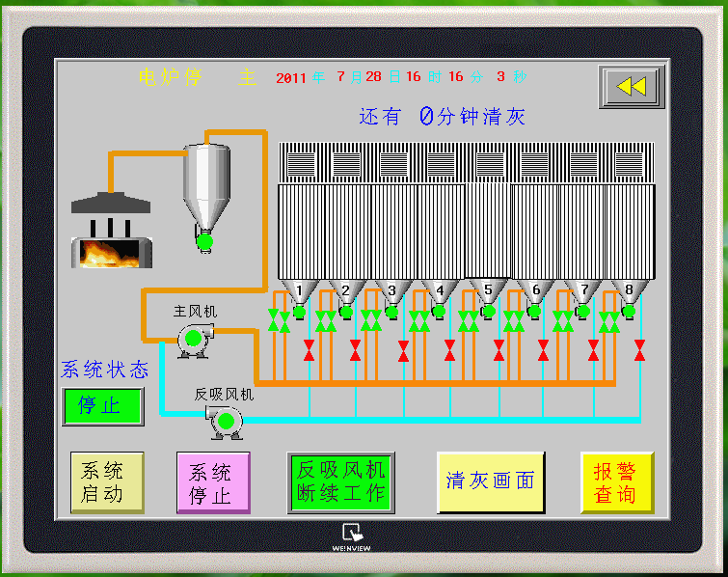Click the year value 2011
Image resolution: width=728 pixels, height=577 pixels.
(x=290, y=77)
